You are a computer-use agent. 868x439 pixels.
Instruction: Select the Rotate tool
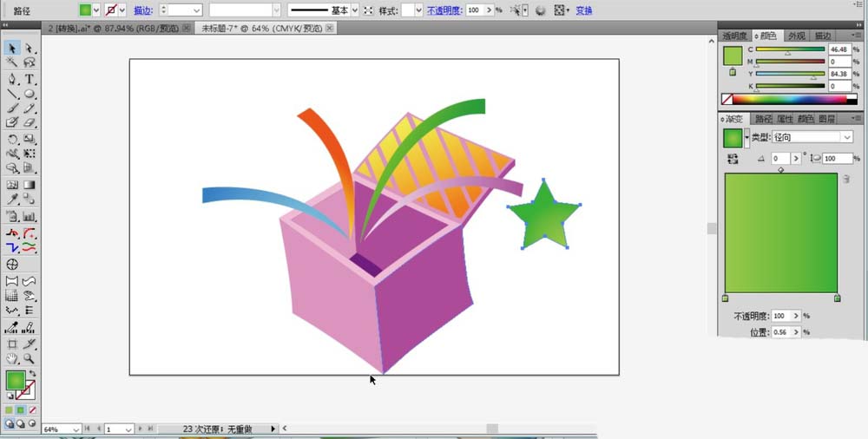click(x=12, y=139)
